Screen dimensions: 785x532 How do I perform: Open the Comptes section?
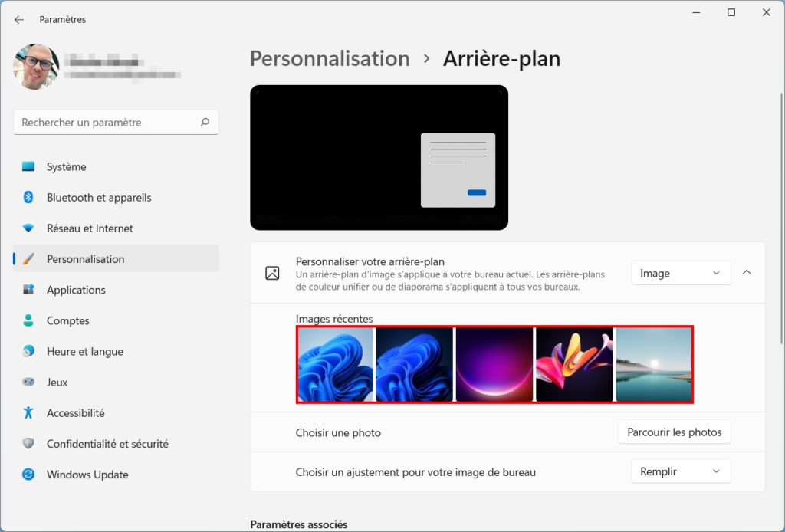click(x=117, y=320)
